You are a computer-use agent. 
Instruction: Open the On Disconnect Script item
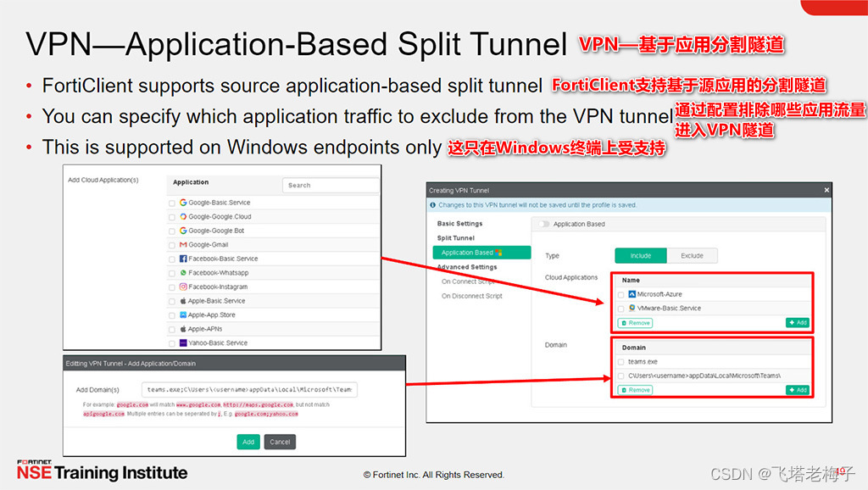pos(472,296)
